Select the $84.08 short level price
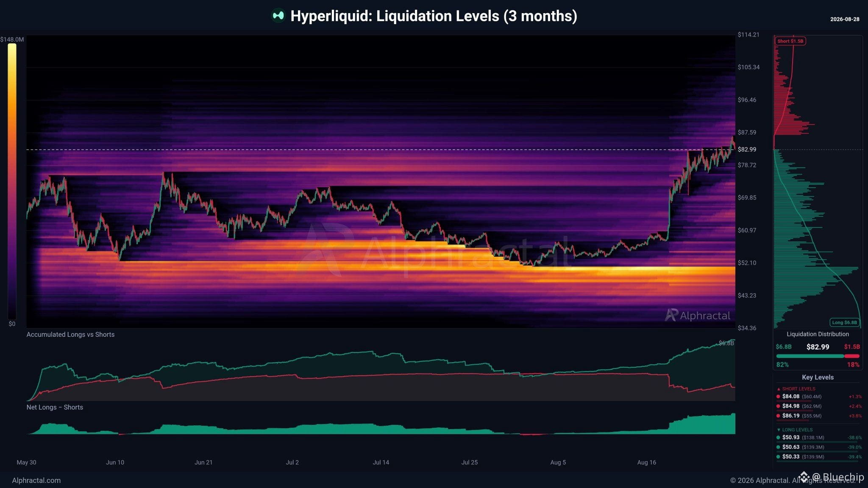Image resolution: width=868 pixels, height=488 pixels. [x=791, y=397]
